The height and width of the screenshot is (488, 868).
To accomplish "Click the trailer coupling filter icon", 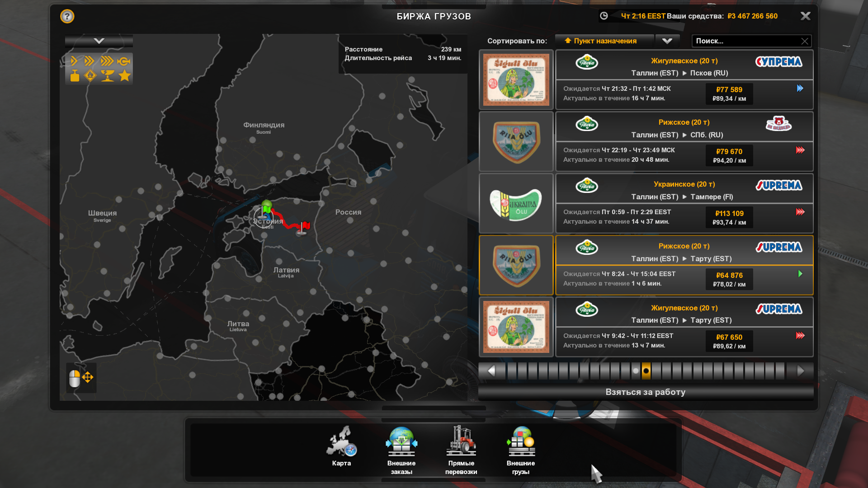I will [124, 61].
